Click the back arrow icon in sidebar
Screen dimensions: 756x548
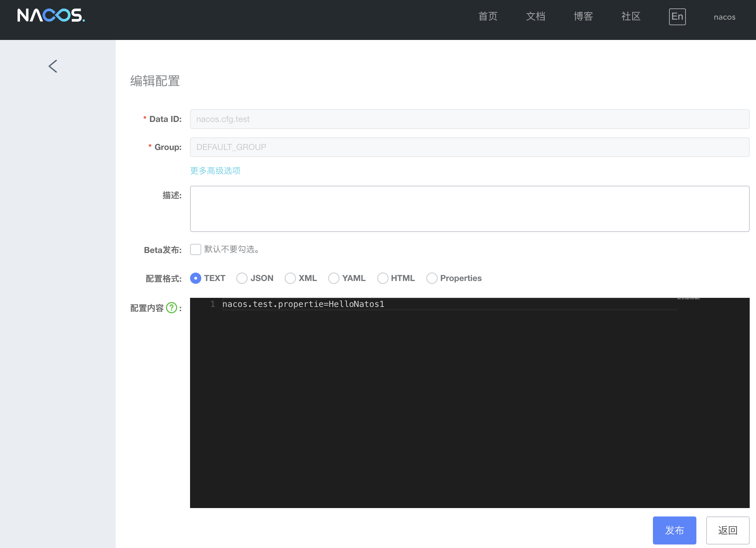53,66
